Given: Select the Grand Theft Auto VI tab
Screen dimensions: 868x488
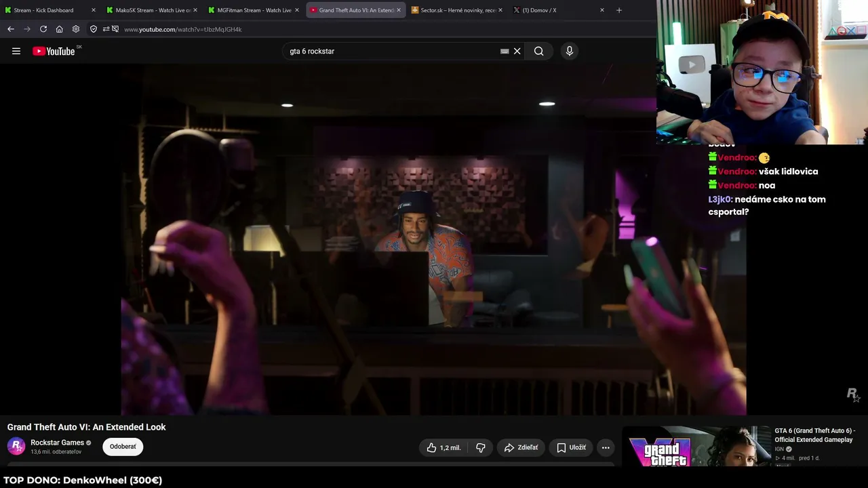Looking at the screenshot, I should 355,10.
